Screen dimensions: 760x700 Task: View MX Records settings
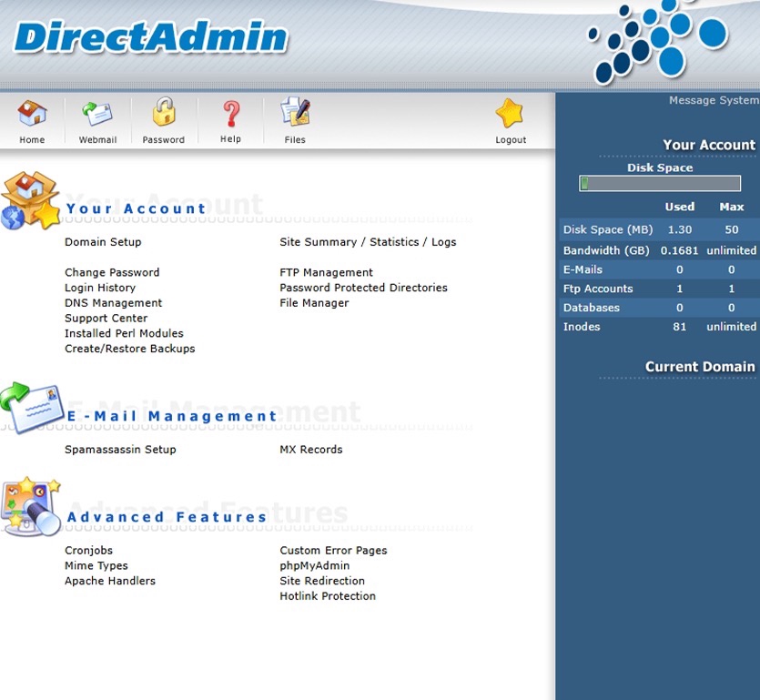[x=311, y=449]
